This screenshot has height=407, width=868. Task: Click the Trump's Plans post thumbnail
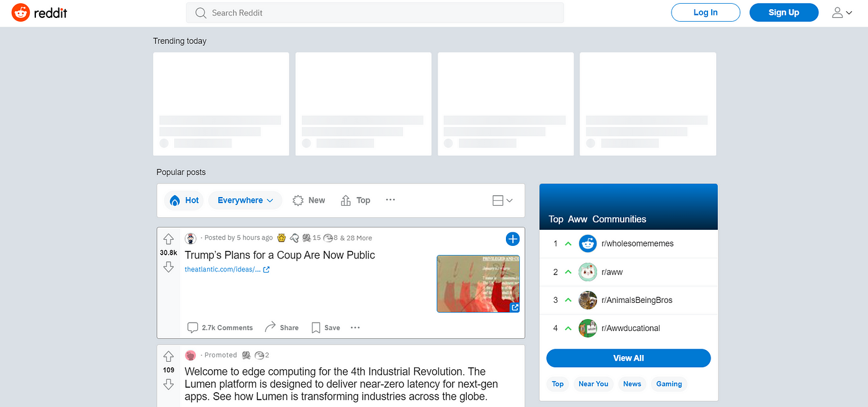tap(478, 284)
